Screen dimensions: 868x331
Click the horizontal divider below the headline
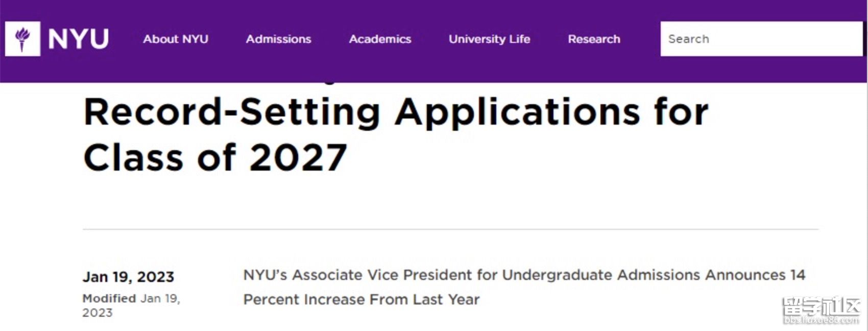point(449,229)
